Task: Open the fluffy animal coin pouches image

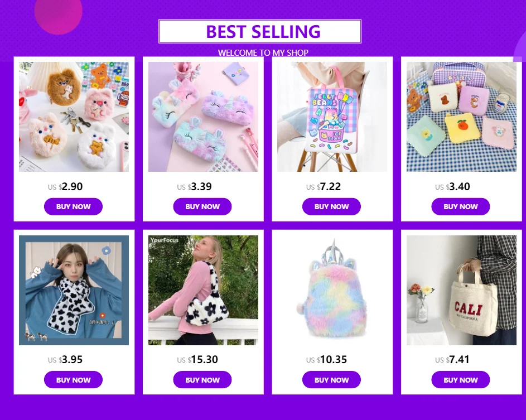Action: click(74, 117)
